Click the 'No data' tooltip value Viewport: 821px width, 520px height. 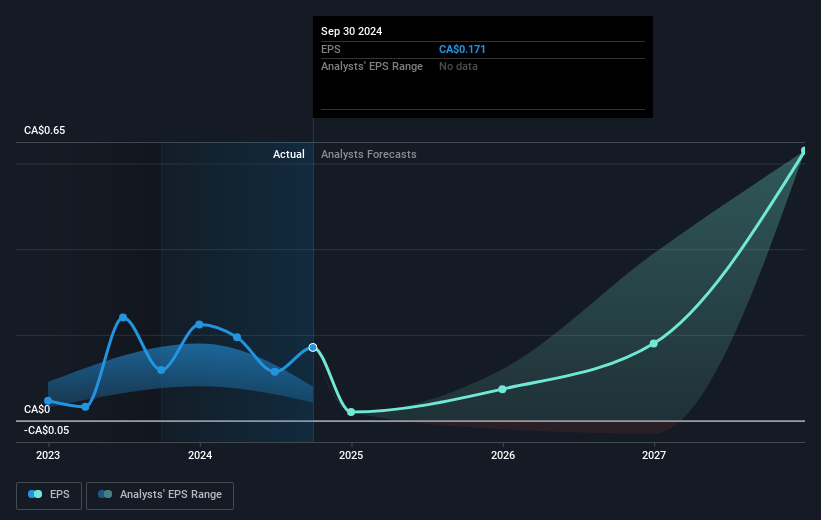458,67
